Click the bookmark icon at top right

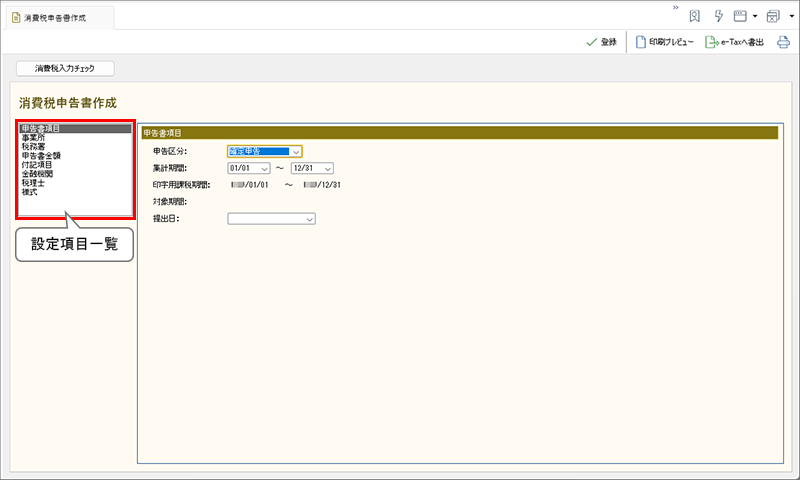click(693, 16)
